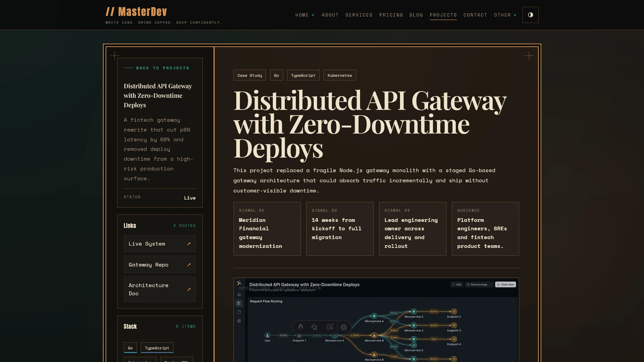
Task: Select the Microservice 2 shield node
Action: [414, 311]
